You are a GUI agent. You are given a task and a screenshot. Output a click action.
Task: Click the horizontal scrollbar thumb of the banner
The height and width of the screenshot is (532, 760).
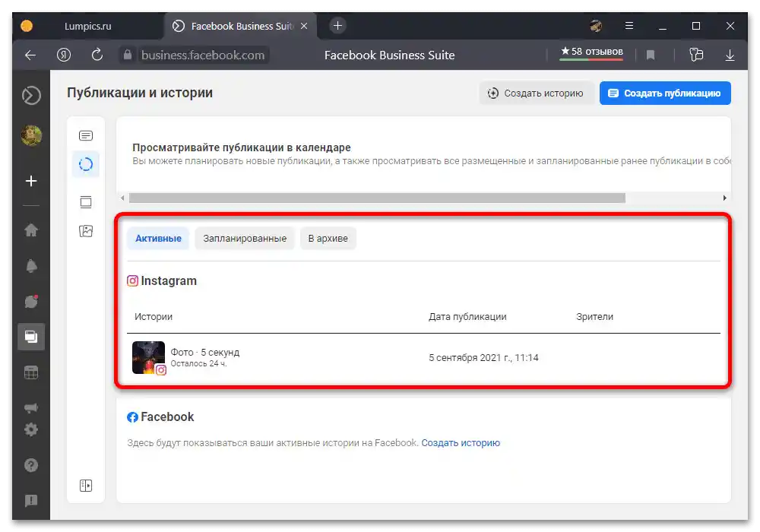point(377,198)
